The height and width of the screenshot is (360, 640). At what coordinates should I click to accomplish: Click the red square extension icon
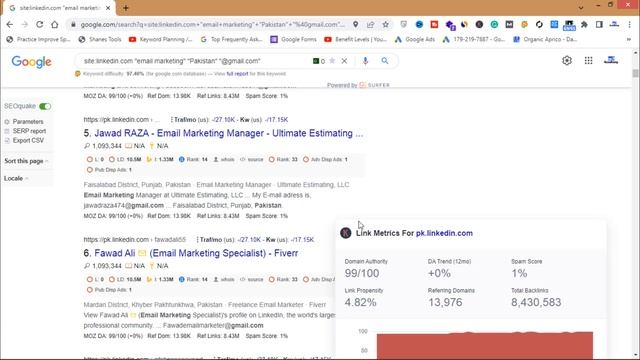point(434,24)
